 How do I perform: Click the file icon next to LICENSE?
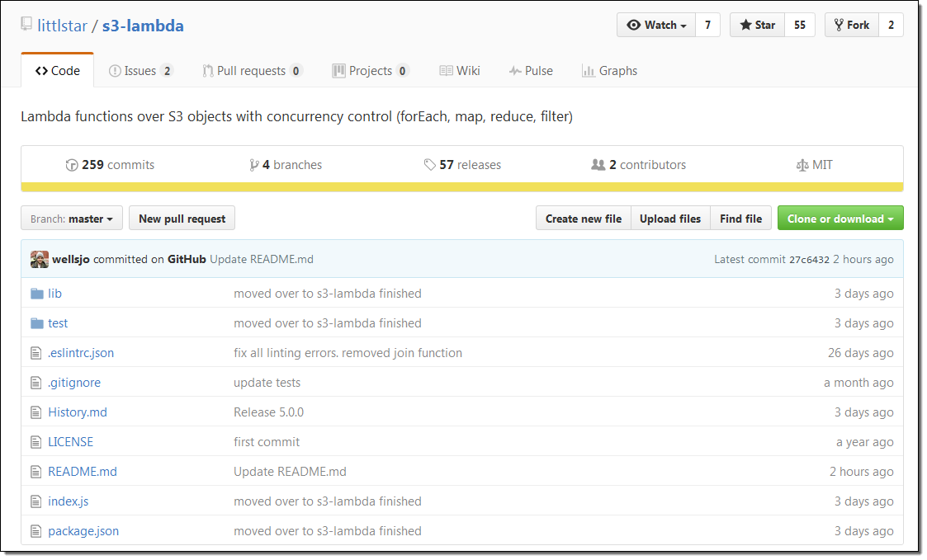click(36, 442)
